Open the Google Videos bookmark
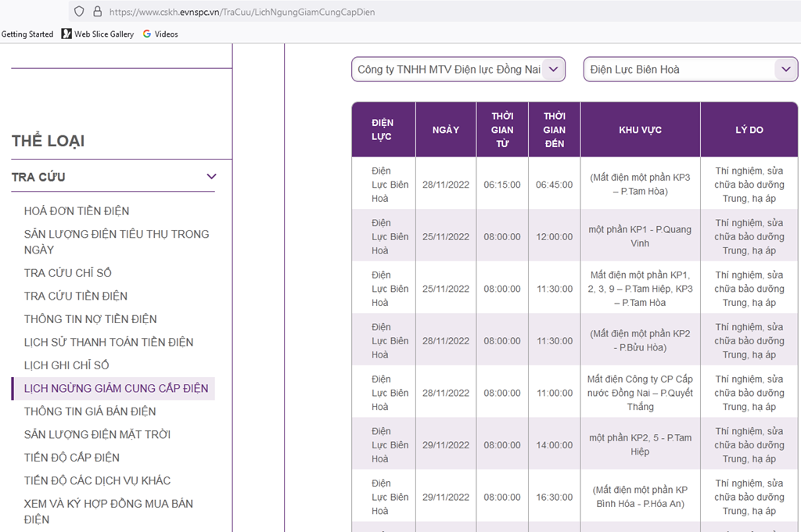 click(160, 34)
